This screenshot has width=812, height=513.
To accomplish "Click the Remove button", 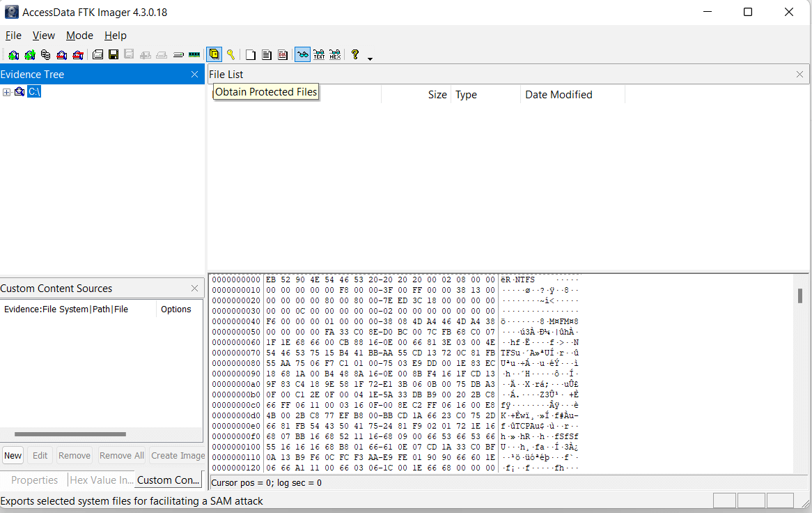I will 75,455.
